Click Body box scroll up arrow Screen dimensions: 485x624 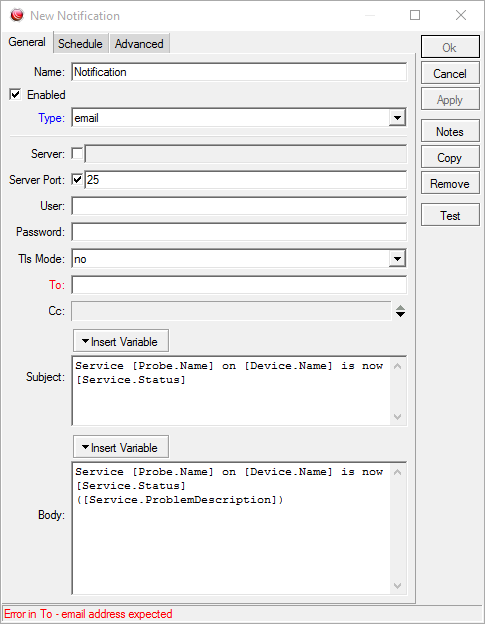click(397, 472)
